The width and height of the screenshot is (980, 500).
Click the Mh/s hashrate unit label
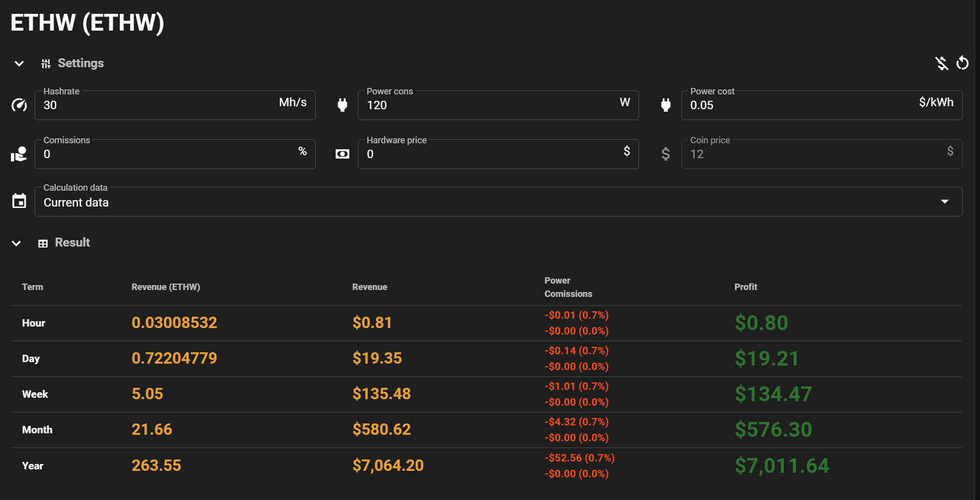pos(293,102)
